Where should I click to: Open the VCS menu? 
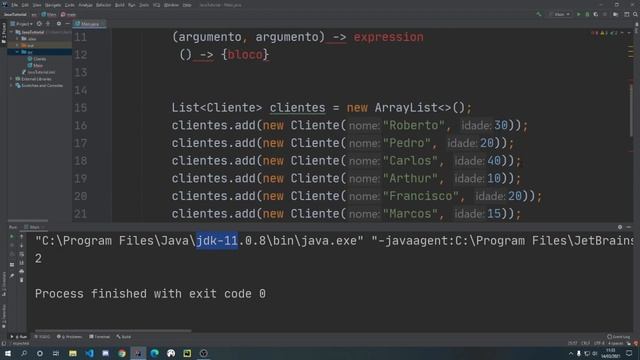tap(157, 5)
